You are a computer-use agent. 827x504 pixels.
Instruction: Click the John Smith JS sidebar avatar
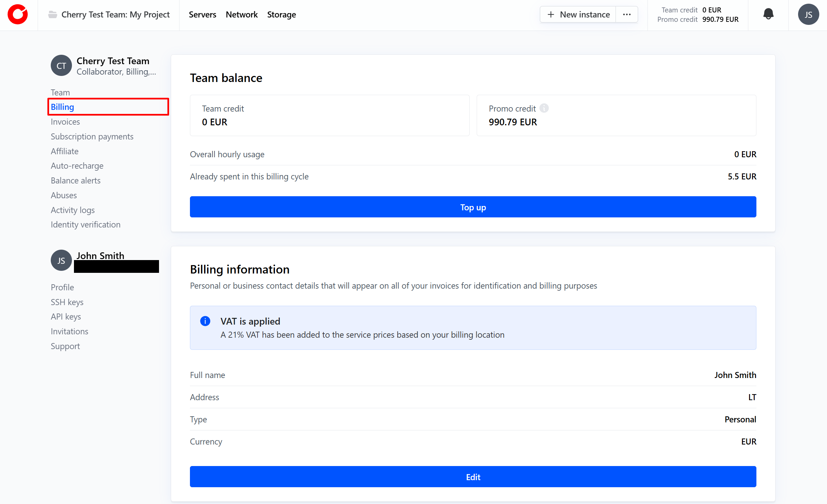pos(61,260)
